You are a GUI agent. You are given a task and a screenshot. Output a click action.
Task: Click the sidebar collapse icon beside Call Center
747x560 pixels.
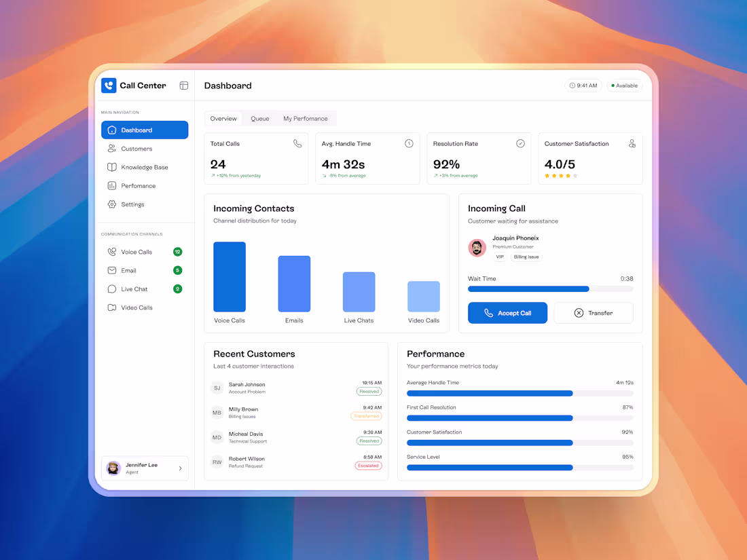point(183,85)
